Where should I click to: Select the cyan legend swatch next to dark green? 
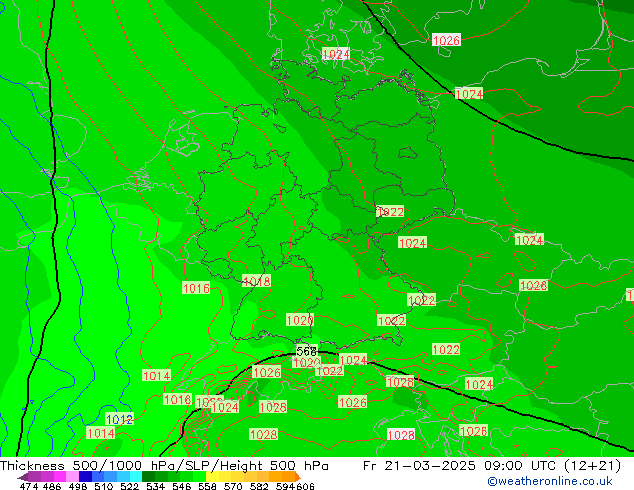[x=135, y=476]
